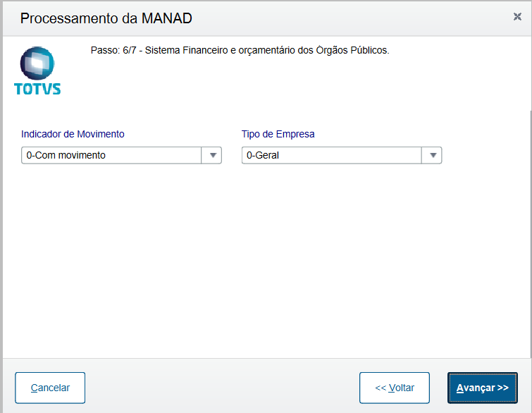Close the Processamento da MANAD dialog
Viewport: 532px width, 413px height.
[517, 17]
